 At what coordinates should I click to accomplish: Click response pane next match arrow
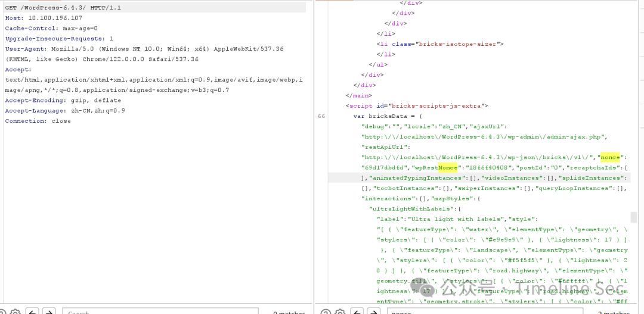[373, 312]
